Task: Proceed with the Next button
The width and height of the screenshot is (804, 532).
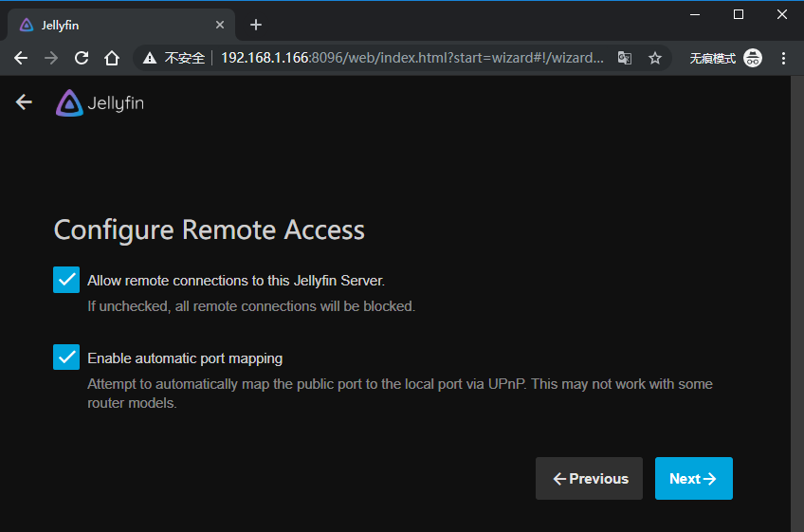Action: (x=693, y=479)
